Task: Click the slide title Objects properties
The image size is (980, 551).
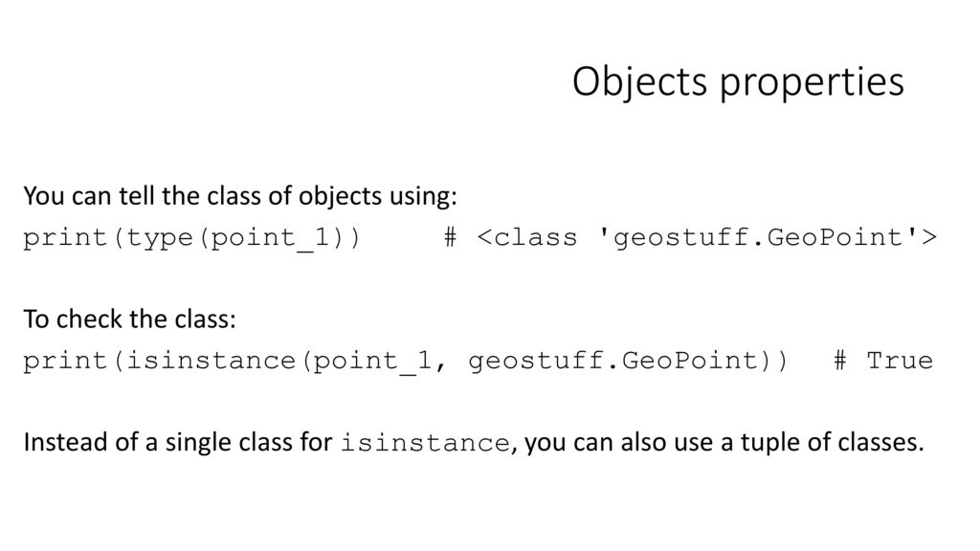Action: (738, 82)
